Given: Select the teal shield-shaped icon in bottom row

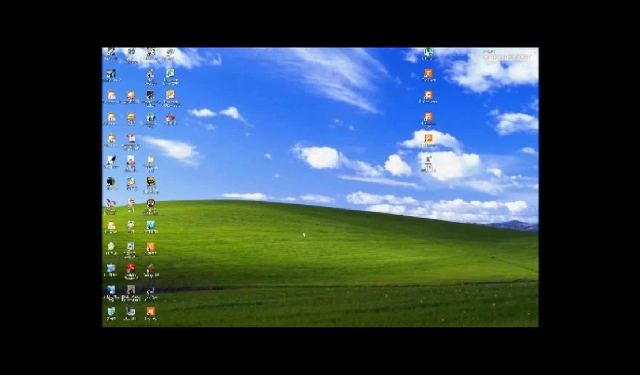Looking at the screenshot, I should 111,312.
